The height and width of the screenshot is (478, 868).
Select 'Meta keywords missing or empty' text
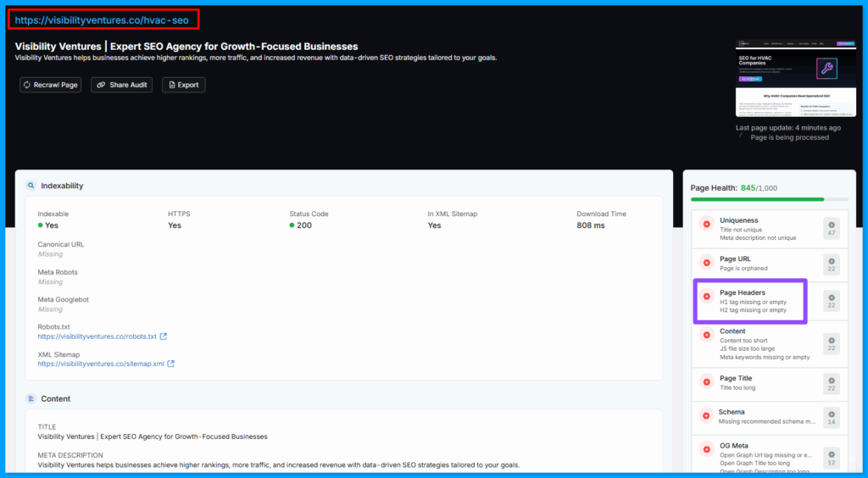coord(765,358)
